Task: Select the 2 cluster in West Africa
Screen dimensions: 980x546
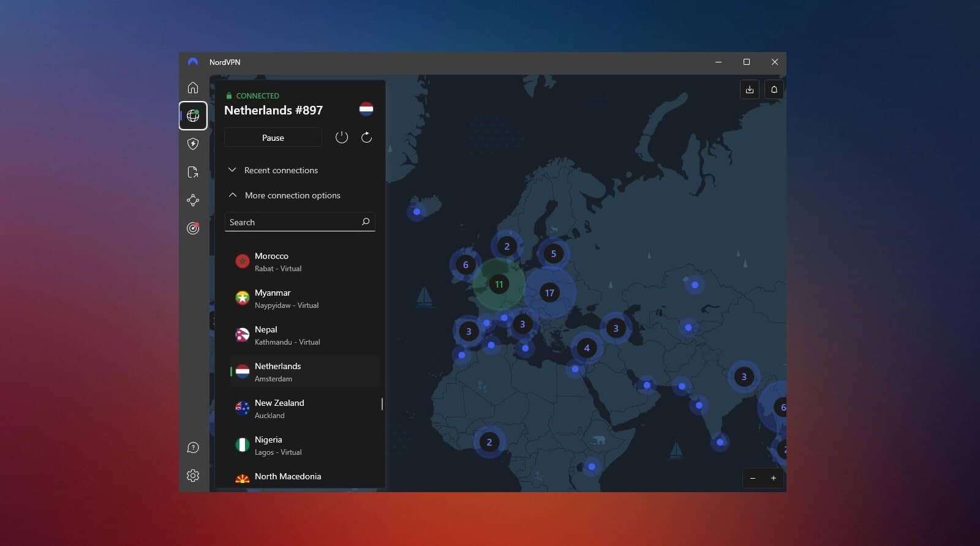Action: pyautogui.click(x=489, y=442)
